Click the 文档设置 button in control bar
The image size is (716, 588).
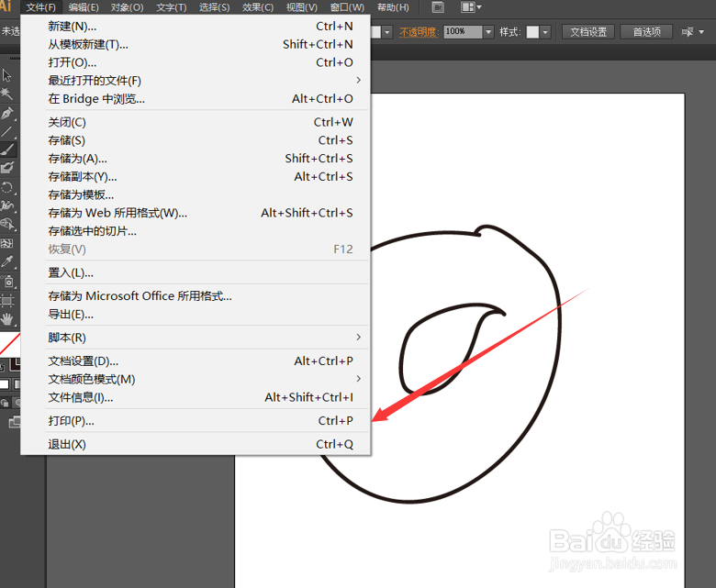click(x=588, y=32)
